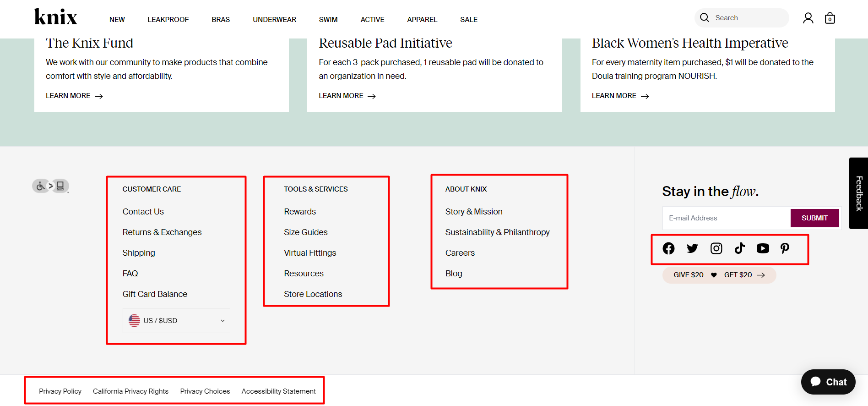
Task: Open California Privacy Rights
Action: pos(130,391)
